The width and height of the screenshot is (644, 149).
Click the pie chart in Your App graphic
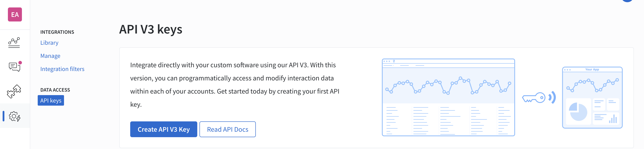(x=578, y=112)
